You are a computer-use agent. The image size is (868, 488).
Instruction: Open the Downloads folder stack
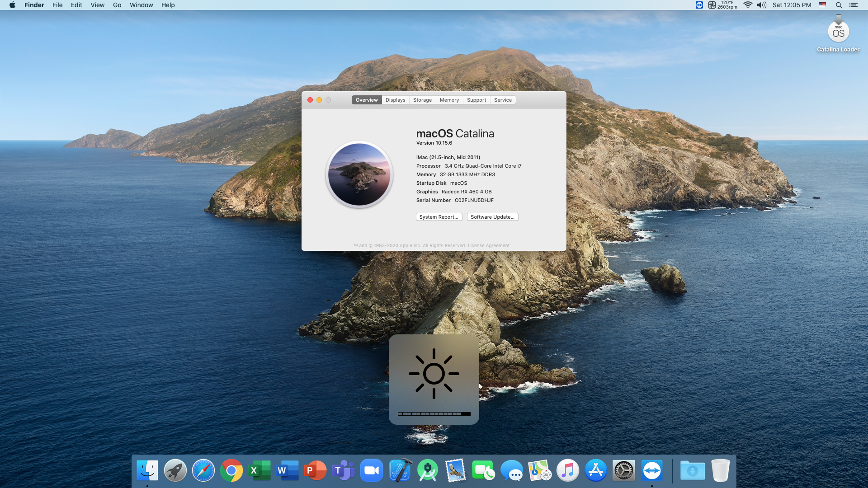click(692, 471)
